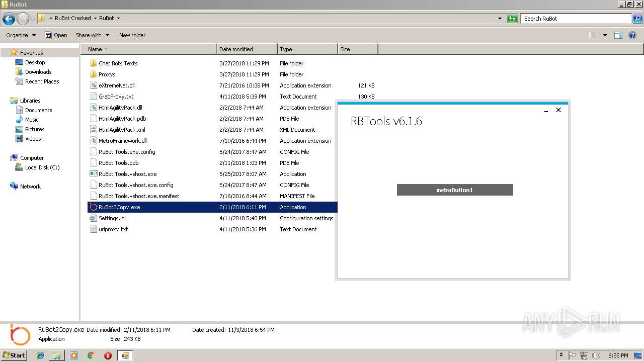Select the RuBot2Copy.exe application icon
This screenshot has height=362, width=644.
click(x=93, y=207)
